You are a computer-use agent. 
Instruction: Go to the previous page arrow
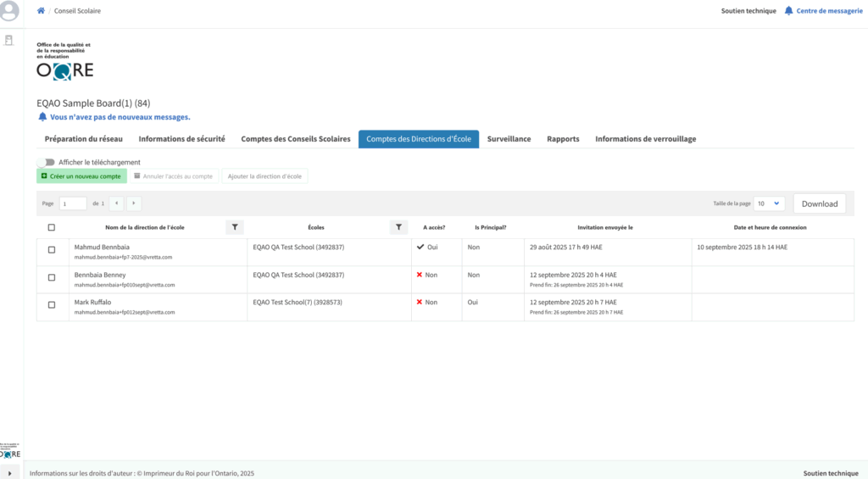(116, 203)
